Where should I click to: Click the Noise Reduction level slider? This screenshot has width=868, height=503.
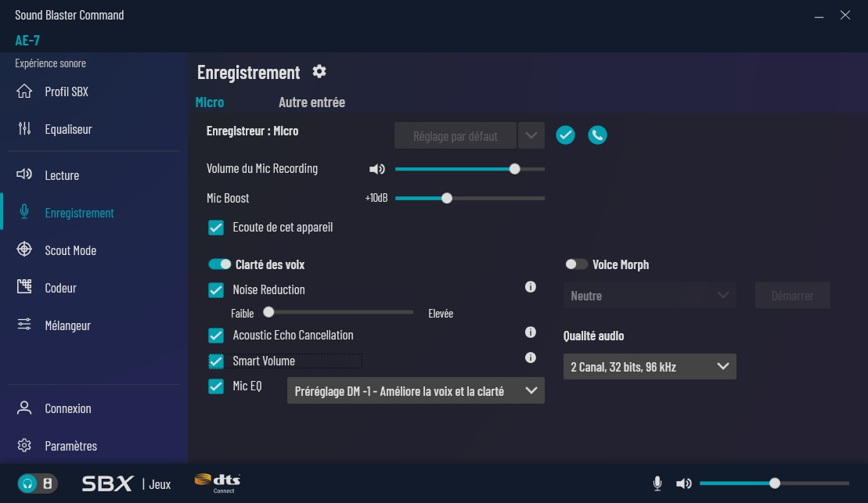[x=339, y=312]
